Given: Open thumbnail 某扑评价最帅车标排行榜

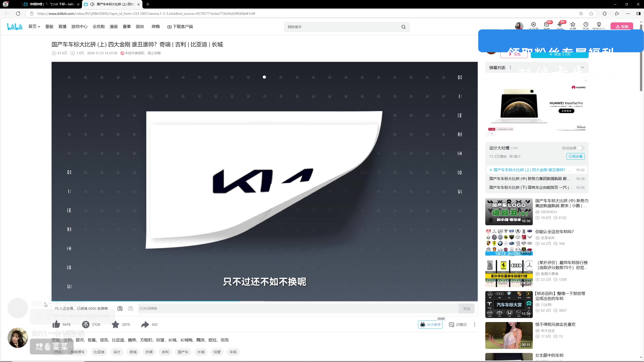Looking at the screenshot, I should point(509,274).
